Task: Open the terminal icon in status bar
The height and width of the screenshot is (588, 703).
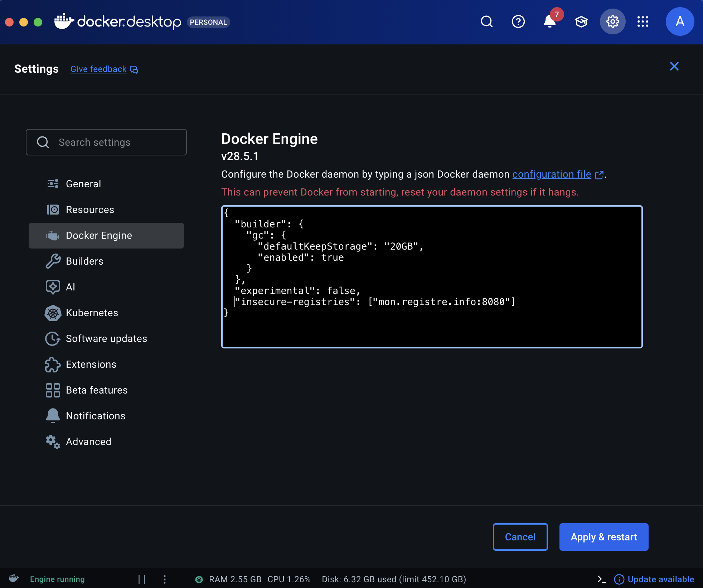Action: (602, 579)
